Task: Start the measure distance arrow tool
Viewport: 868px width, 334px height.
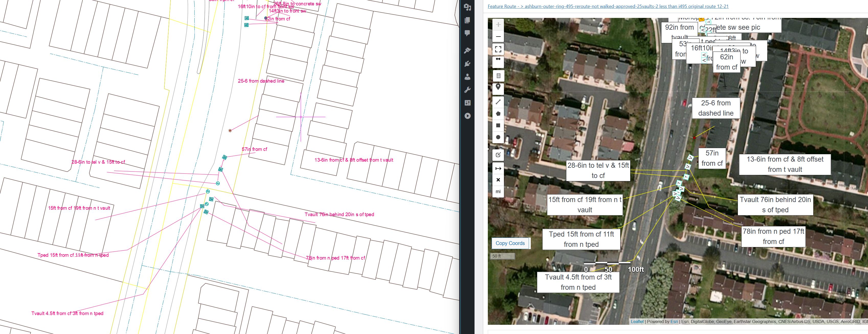Action: [498, 168]
